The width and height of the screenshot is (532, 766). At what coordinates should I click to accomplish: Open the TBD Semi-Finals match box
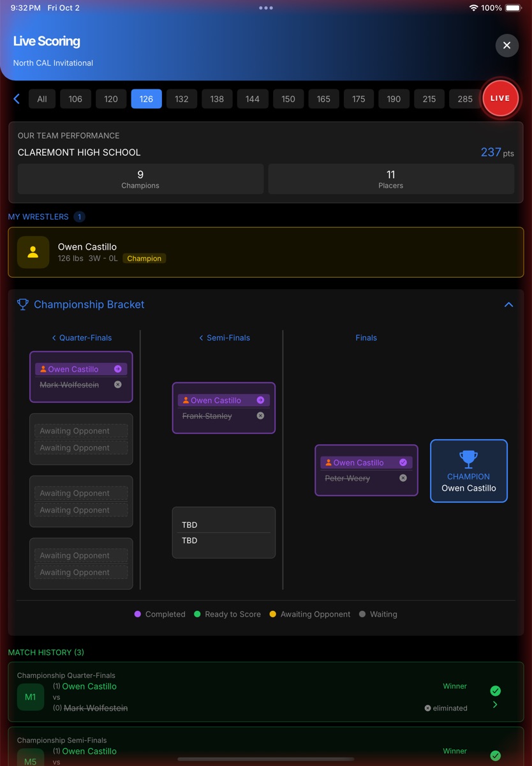click(224, 532)
